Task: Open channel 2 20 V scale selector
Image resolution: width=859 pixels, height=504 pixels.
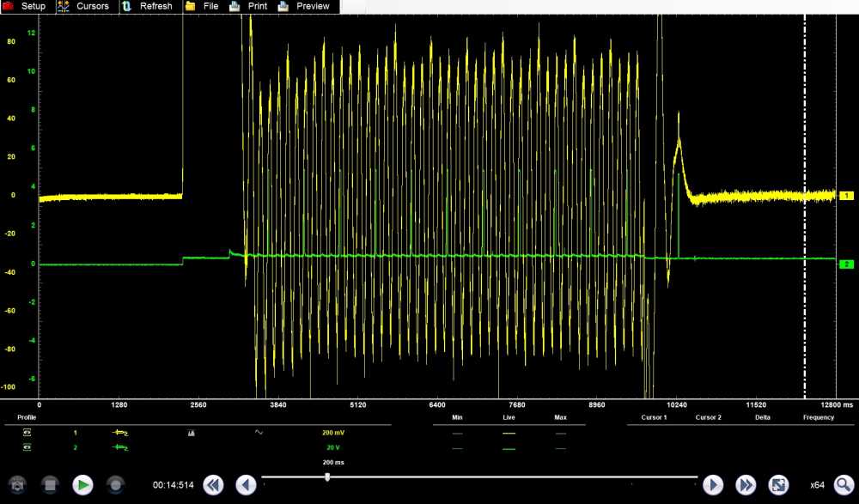Action: tap(334, 447)
